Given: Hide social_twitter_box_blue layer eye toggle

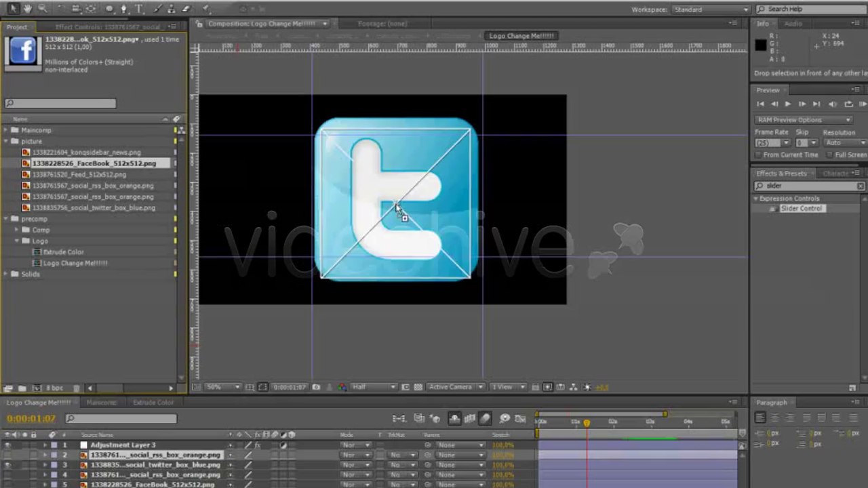Looking at the screenshot, I should pos(8,466).
